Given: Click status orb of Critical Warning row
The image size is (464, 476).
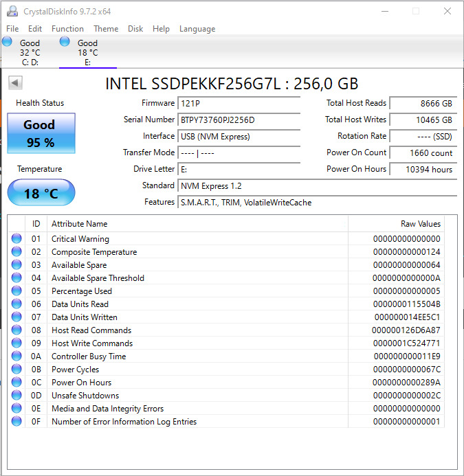Looking at the screenshot, I should click(x=16, y=238).
